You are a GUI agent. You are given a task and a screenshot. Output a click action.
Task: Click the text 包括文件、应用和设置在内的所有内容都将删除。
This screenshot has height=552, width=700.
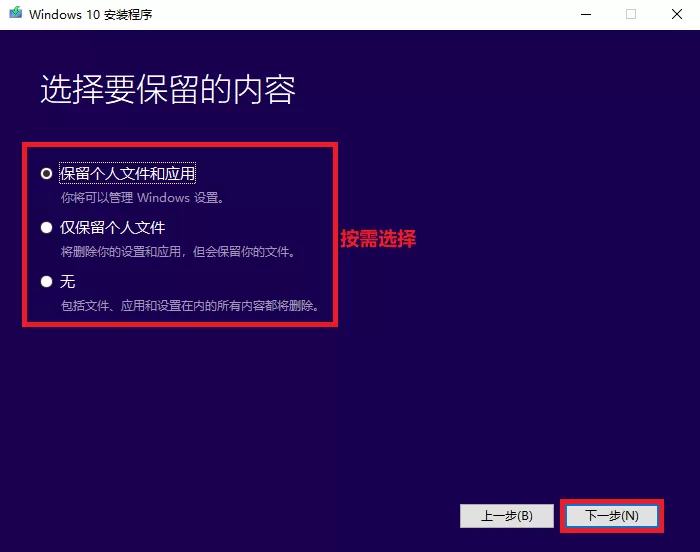click(x=190, y=306)
